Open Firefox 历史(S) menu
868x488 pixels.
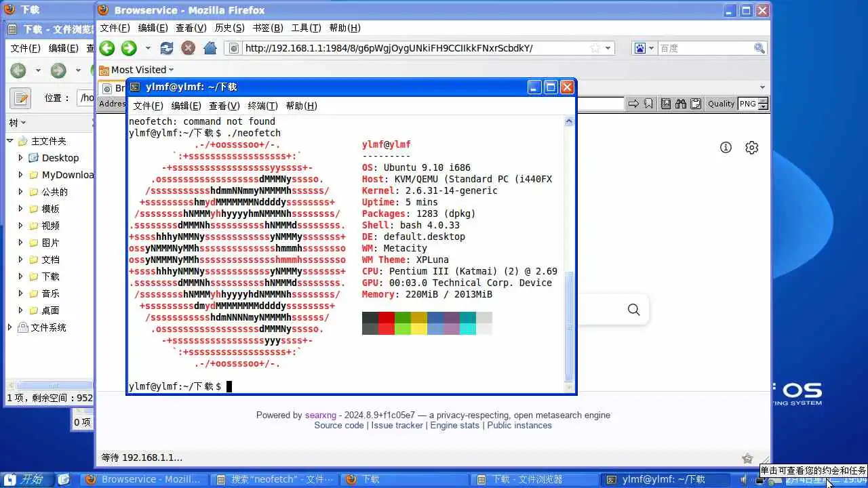click(229, 28)
